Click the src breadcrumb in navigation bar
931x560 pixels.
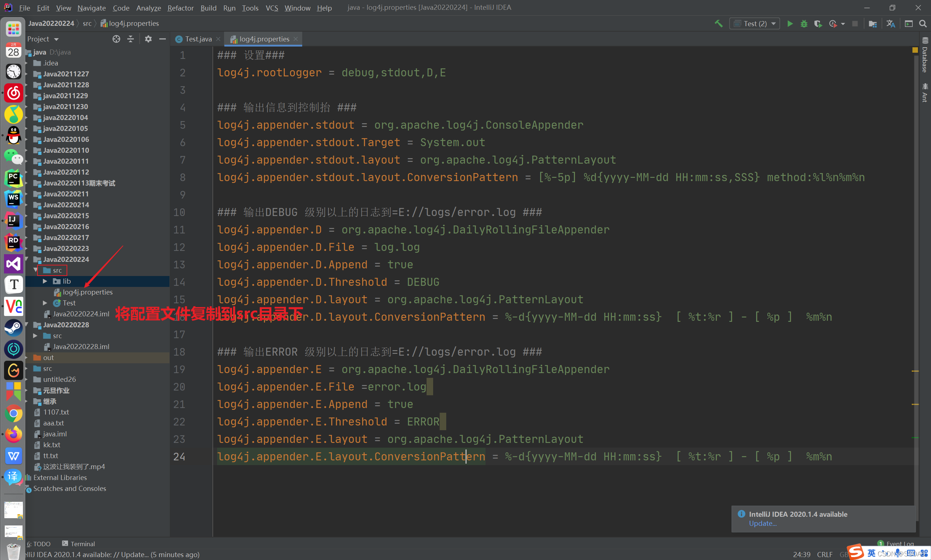(x=87, y=23)
